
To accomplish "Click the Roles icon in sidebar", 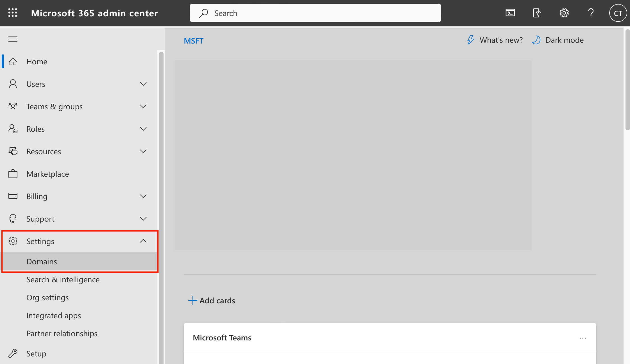I will pos(13,129).
